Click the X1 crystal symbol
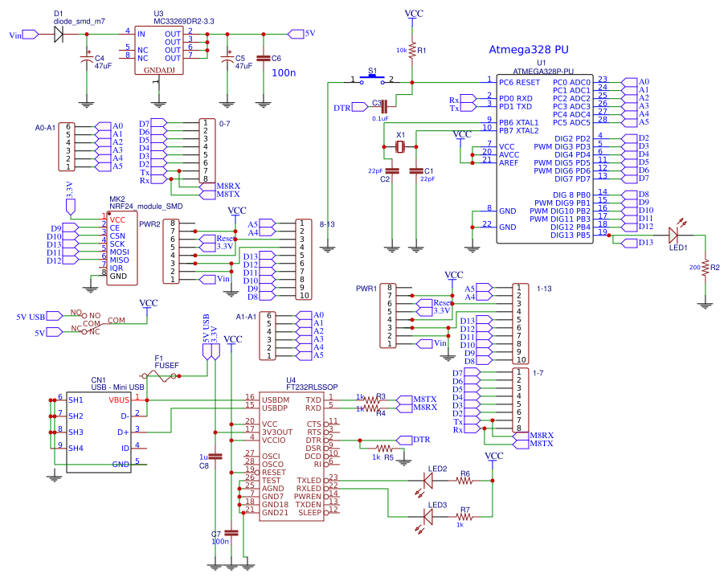This screenshot has height=578, width=728. coord(400,147)
